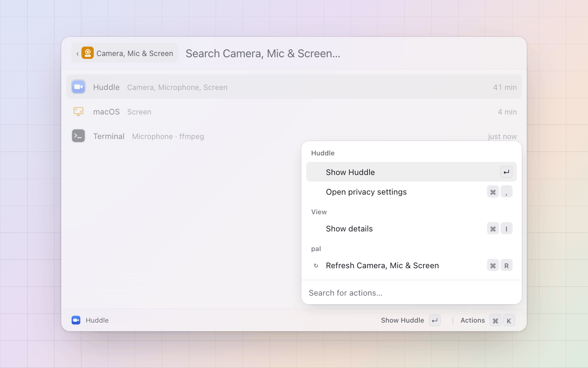Click the Huddle label in the footer
The width and height of the screenshot is (588, 368).
click(97, 321)
